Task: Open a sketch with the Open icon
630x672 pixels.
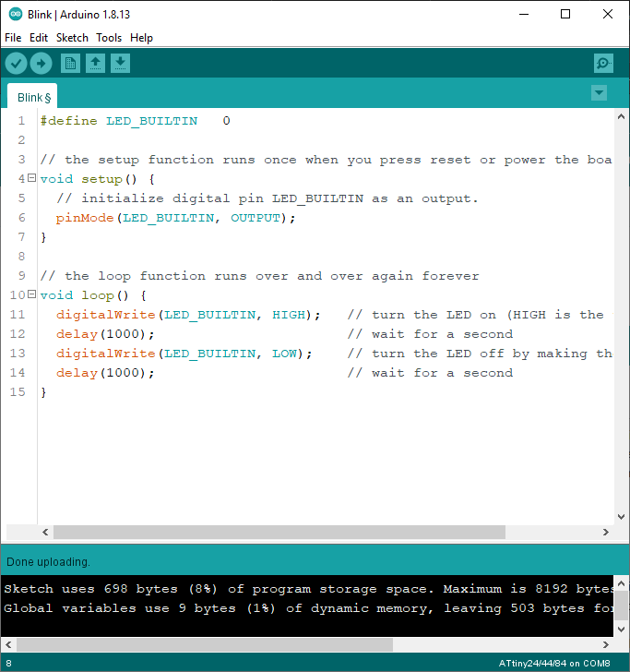Action: (x=96, y=64)
